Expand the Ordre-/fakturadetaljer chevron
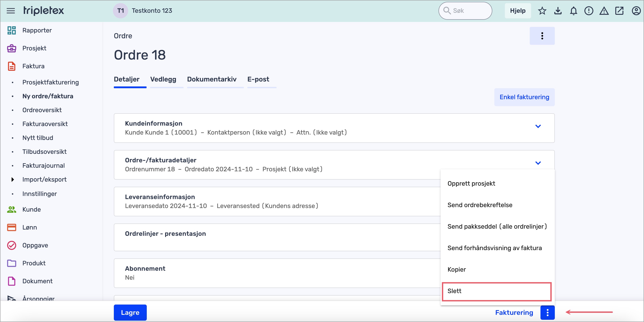Viewport: 644px width, 322px height. [538, 163]
